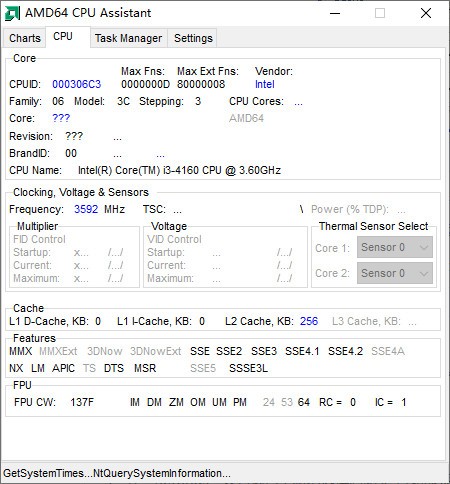The image size is (450, 484).
Task: Maximize the AMD64 CPU Assistant window
Action: (380, 13)
